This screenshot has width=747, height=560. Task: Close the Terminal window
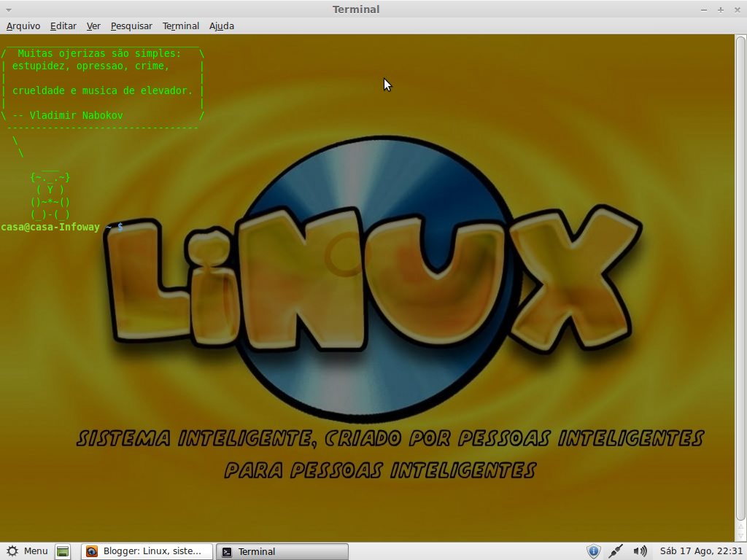(737, 9)
